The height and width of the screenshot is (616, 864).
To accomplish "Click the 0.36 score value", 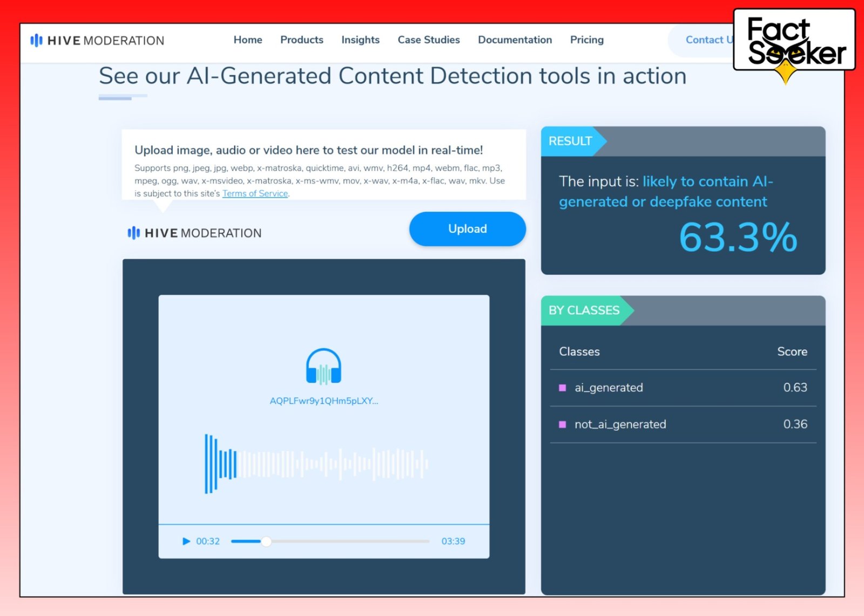I will pos(795,424).
